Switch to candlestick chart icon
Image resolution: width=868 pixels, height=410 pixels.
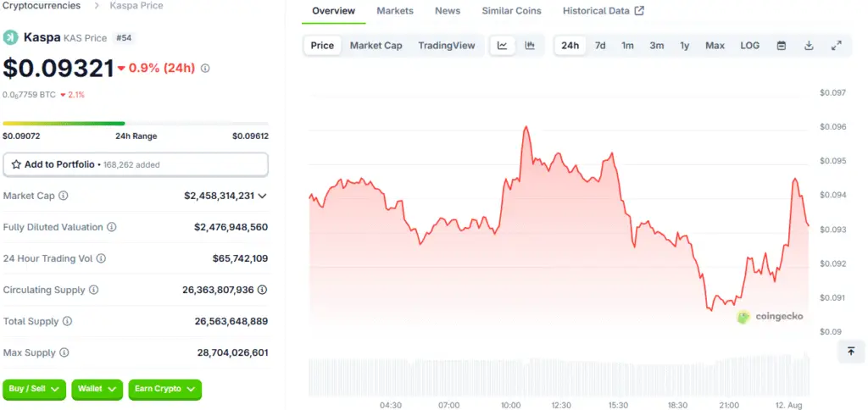point(530,46)
